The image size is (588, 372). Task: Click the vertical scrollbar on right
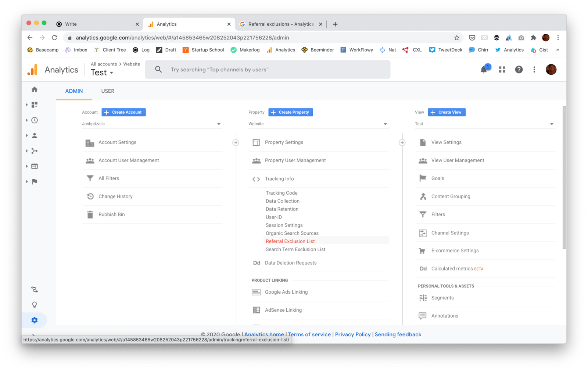click(564, 177)
